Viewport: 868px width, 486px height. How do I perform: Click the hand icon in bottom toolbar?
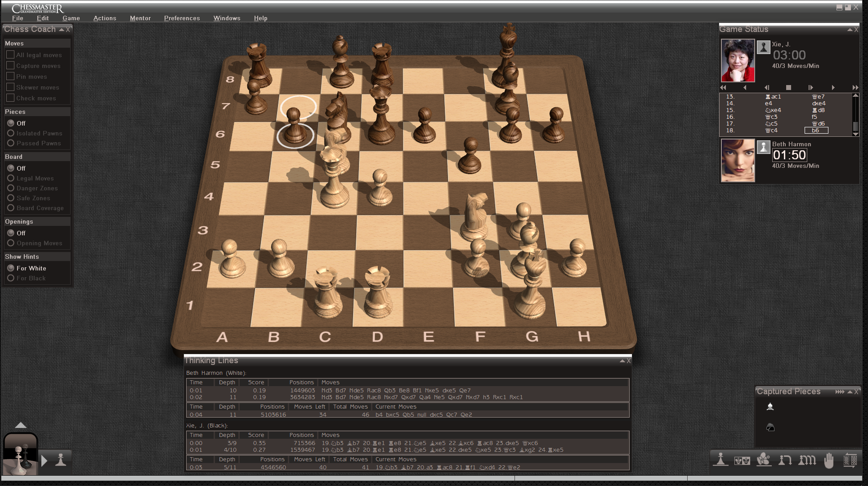[828, 460]
